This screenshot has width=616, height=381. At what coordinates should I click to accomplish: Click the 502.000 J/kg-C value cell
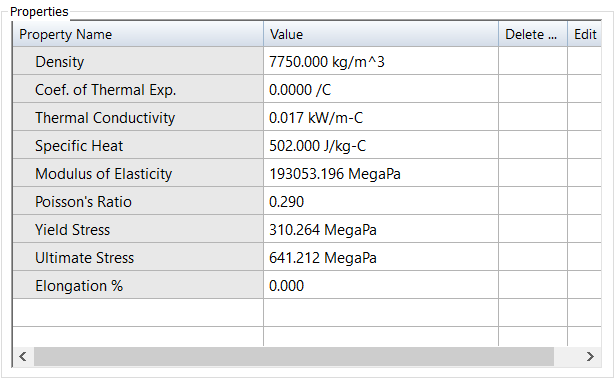[x=381, y=145]
